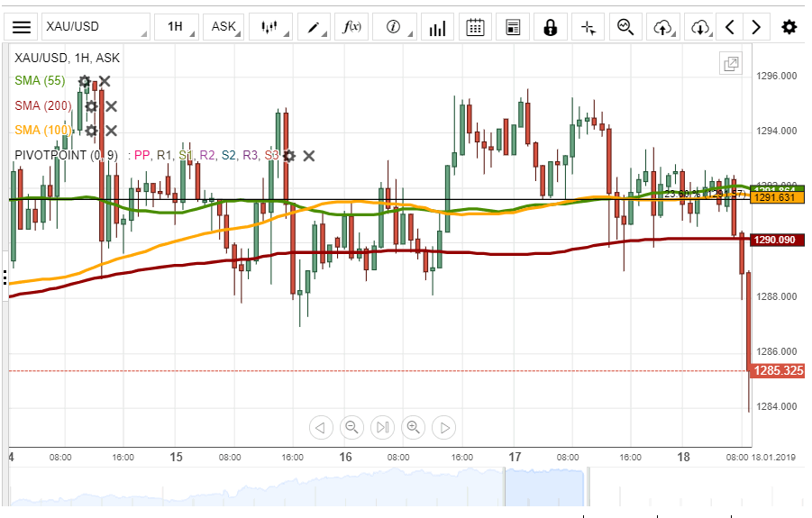Jump to latest candle button
This screenshot has width=812, height=518.
(383, 428)
